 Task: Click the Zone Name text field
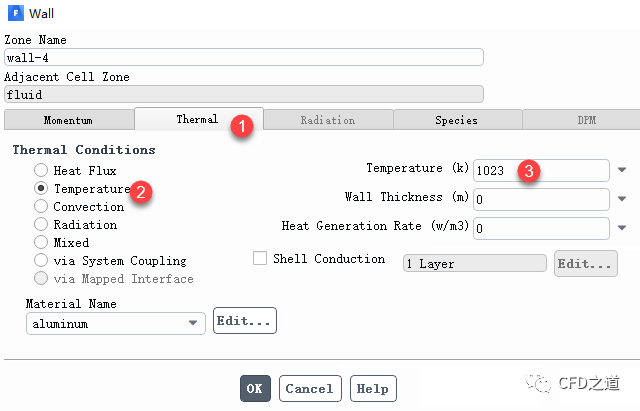(x=244, y=57)
